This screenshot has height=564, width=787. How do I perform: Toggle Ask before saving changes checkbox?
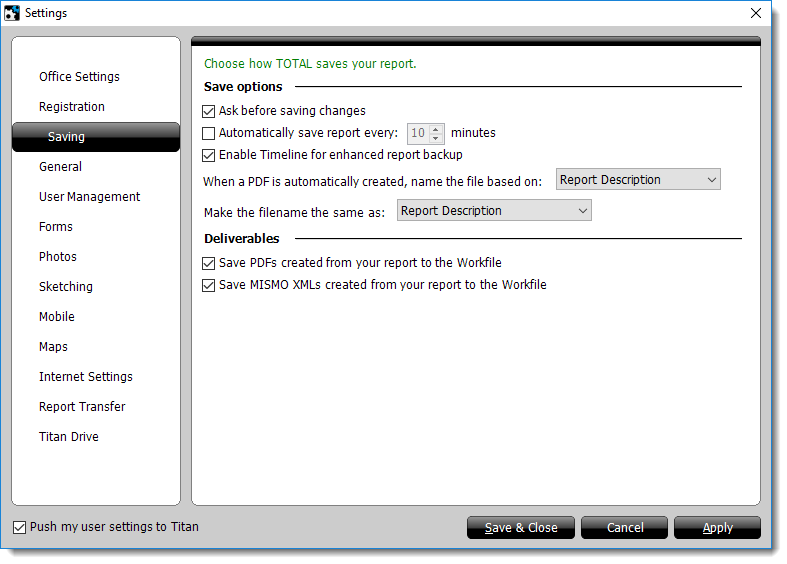209,111
